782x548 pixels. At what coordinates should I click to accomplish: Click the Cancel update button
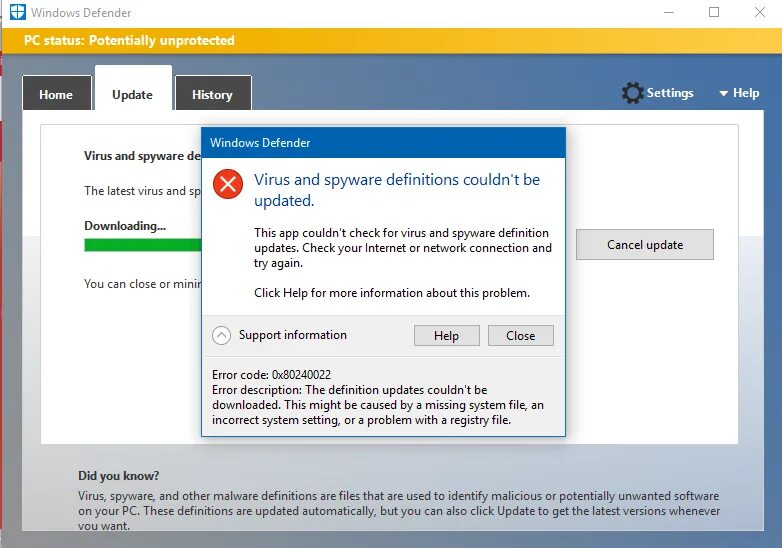pos(645,244)
